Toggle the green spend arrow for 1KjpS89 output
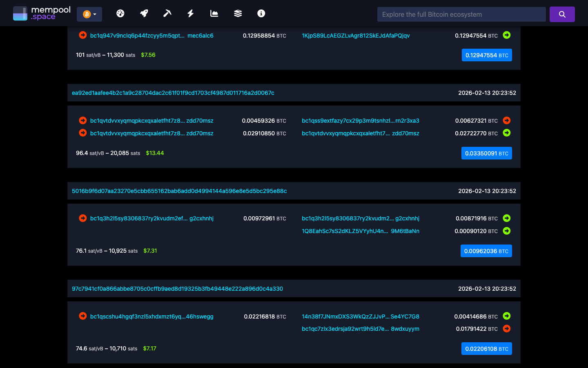 click(506, 35)
